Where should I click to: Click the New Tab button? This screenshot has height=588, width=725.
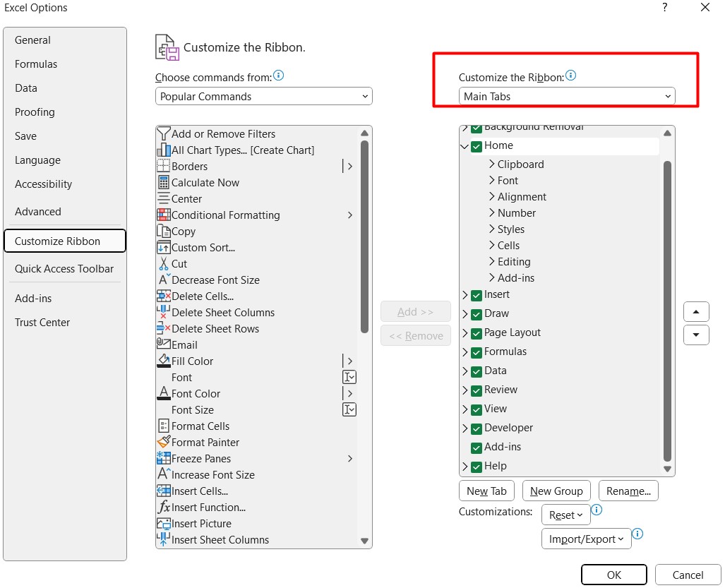[486, 491]
